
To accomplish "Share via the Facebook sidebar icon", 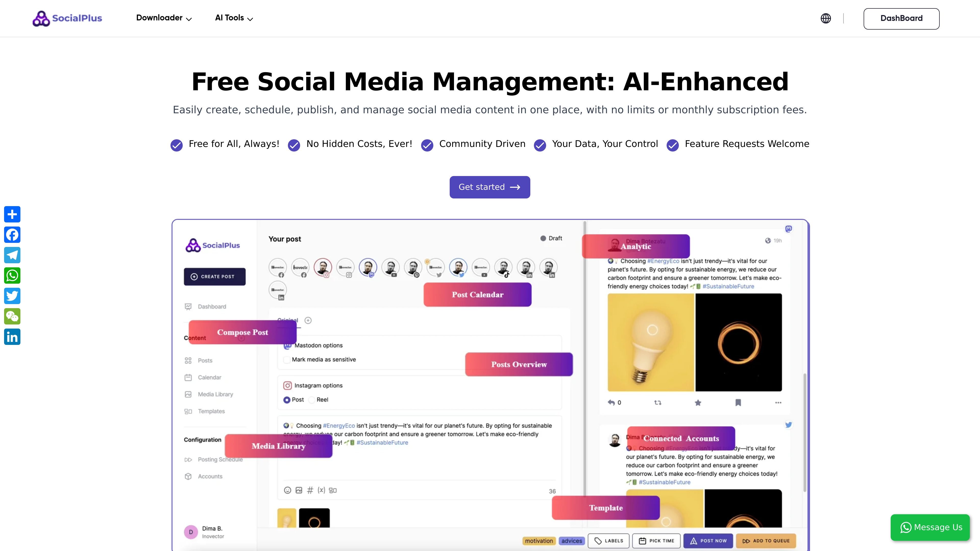I will [12, 235].
